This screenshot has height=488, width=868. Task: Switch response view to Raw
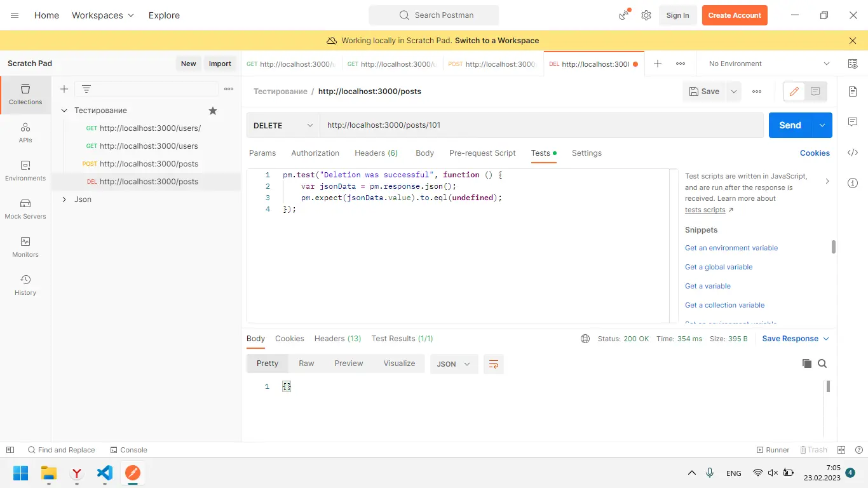[x=306, y=363]
